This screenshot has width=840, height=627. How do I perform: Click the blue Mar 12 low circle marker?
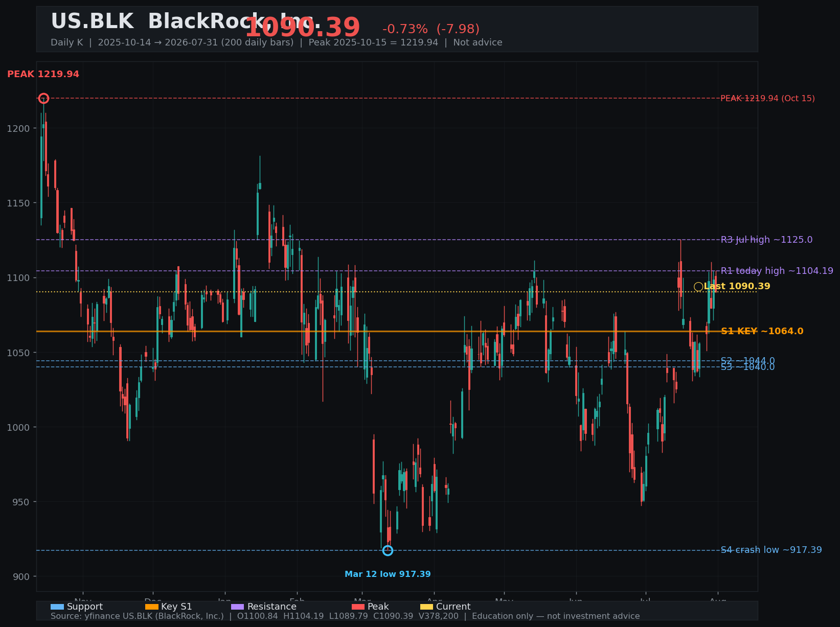[388, 550]
